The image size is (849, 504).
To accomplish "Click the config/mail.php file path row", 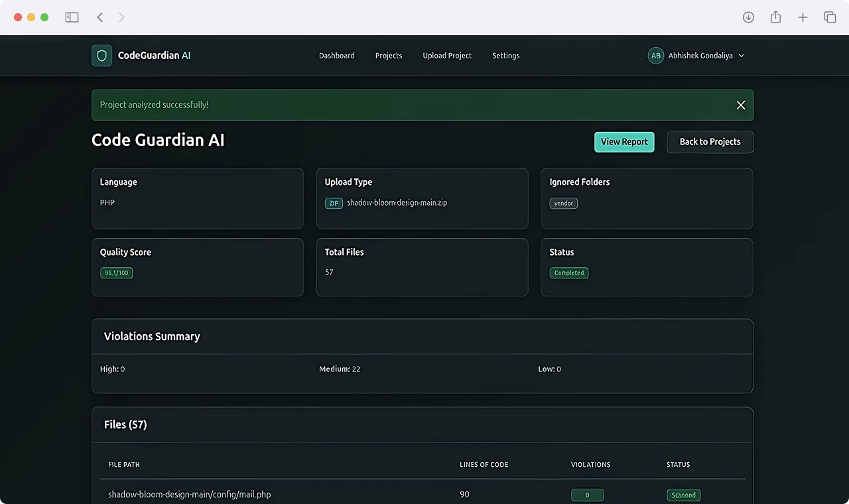I will (190, 495).
